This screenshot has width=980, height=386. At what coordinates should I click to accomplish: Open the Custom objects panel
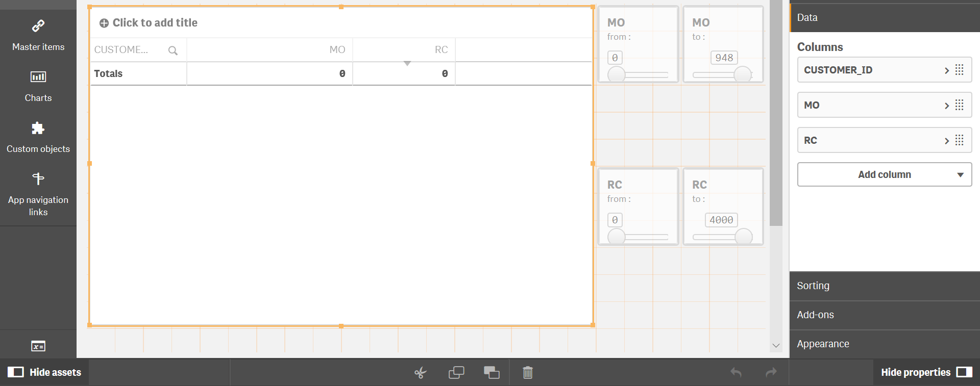coord(38,138)
